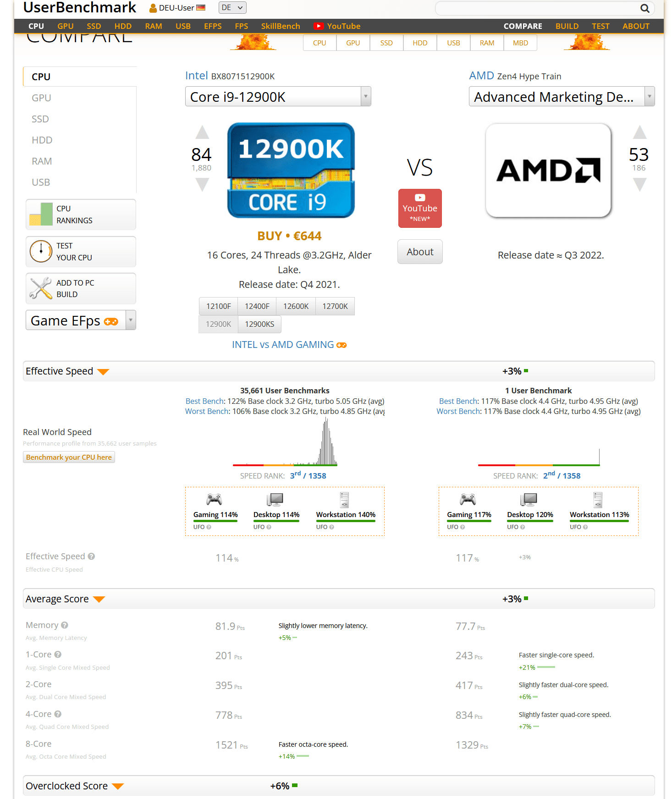The height and width of the screenshot is (799, 672).
Task: Click the Test Your CPU clock icon
Action: click(41, 252)
